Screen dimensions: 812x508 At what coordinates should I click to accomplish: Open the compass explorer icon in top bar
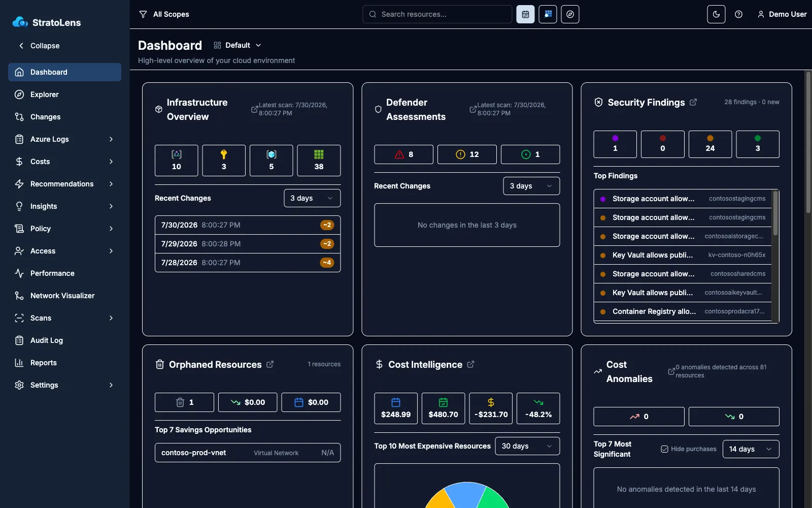[570, 14]
